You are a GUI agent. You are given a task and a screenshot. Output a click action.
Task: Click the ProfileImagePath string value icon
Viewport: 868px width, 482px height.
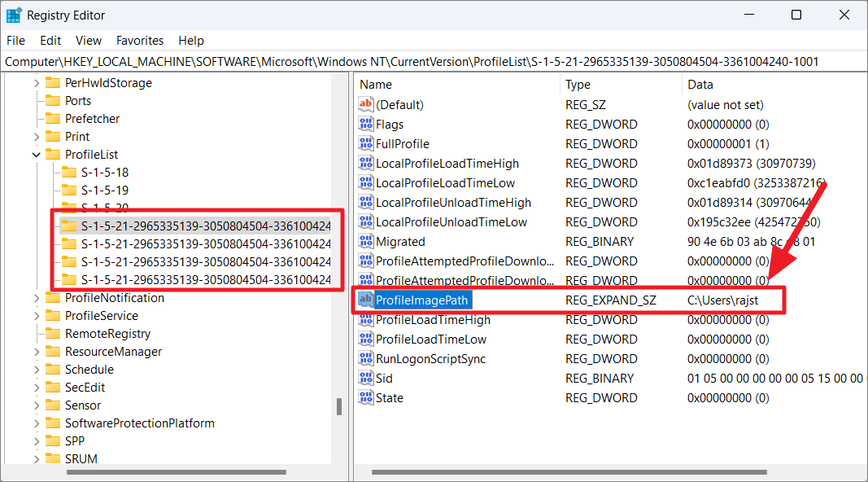click(365, 300)
